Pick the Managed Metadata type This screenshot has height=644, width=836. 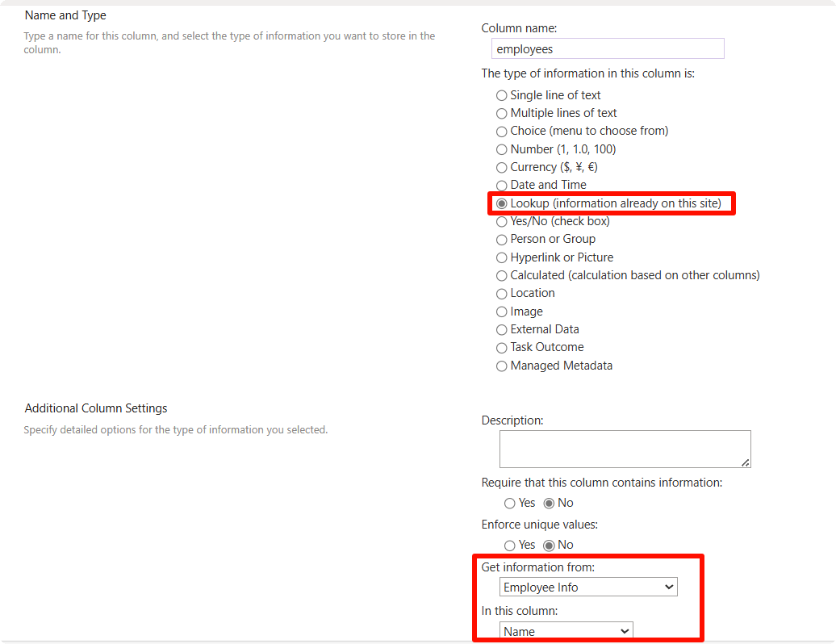coord(501,365)
